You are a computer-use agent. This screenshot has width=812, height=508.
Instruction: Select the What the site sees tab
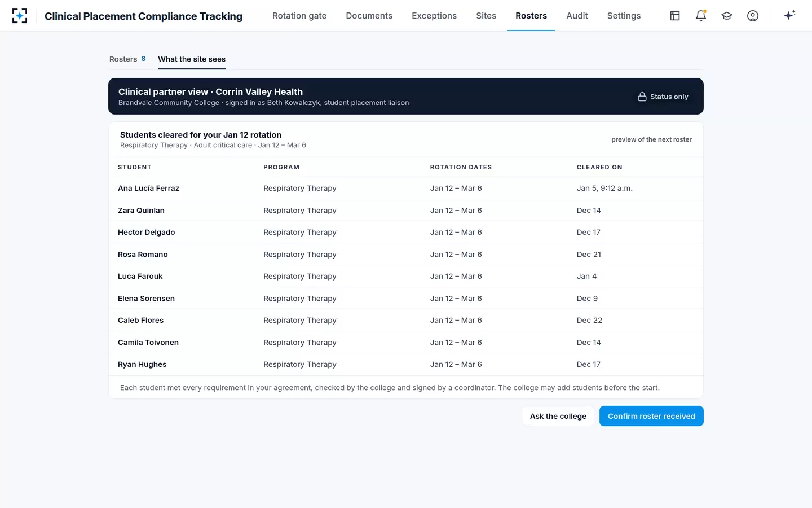pos(192,59)
